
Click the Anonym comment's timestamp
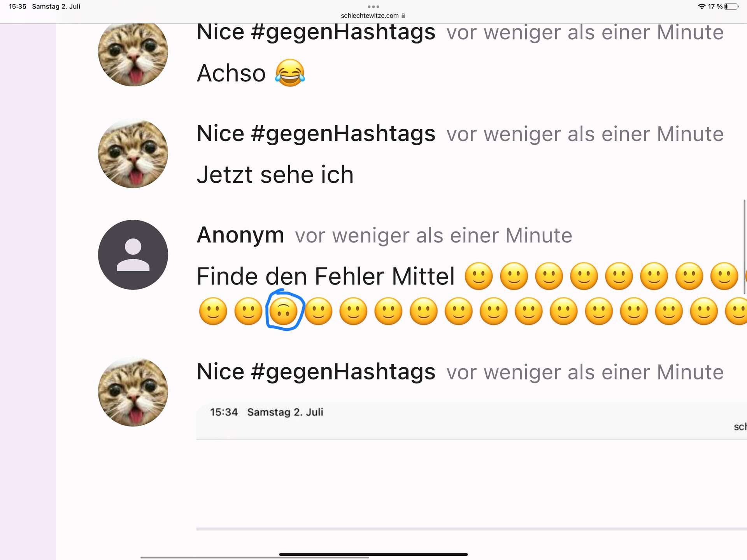(x=433, y=236)
